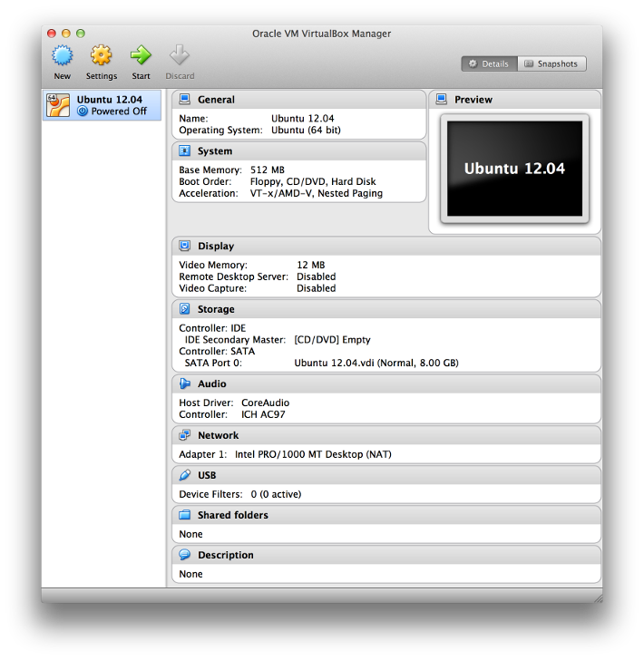Click the General section monitor icon
644x660 pixels.
tap(184, 100)
